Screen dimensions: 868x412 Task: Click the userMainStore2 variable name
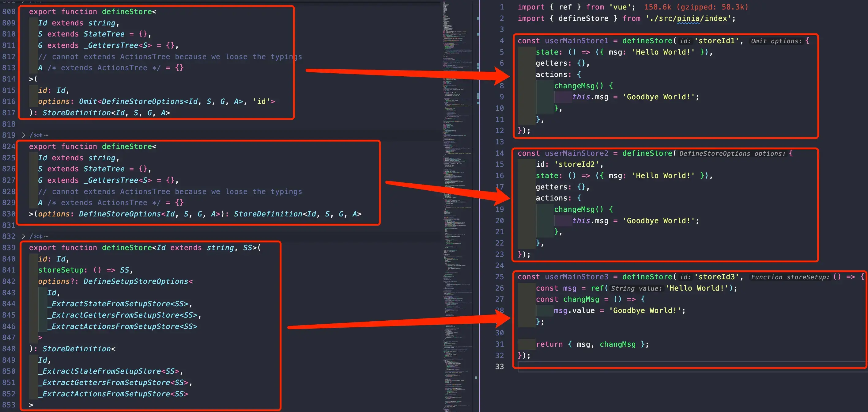pyautogui.click(x=576, y=153)
